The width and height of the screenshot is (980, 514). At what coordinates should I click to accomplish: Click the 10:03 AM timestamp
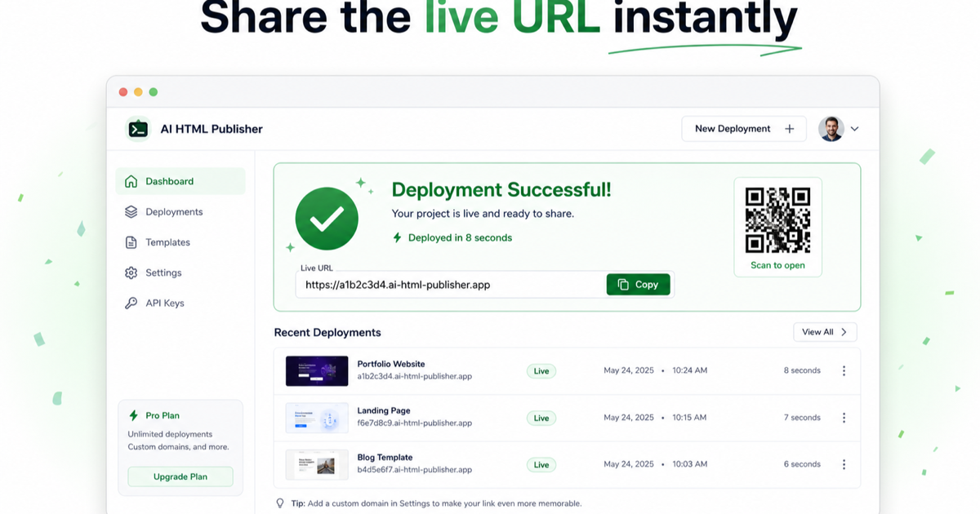690,464
